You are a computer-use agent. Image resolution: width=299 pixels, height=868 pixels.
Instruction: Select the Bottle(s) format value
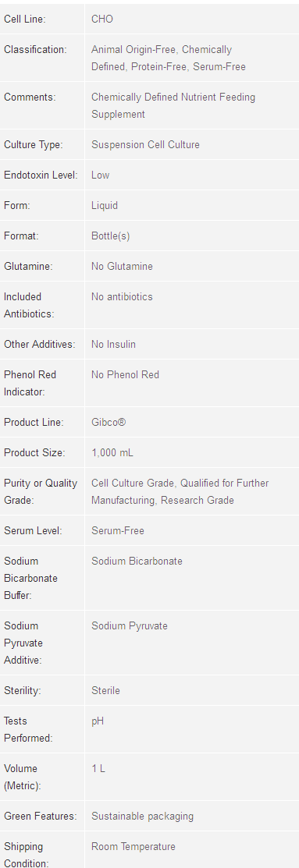pos(111,236)
